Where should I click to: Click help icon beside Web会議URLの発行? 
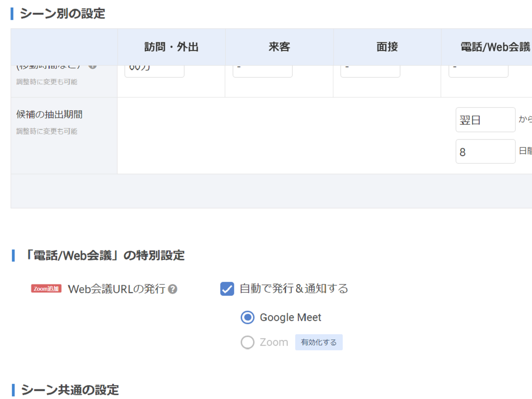[x=173, y=289]
